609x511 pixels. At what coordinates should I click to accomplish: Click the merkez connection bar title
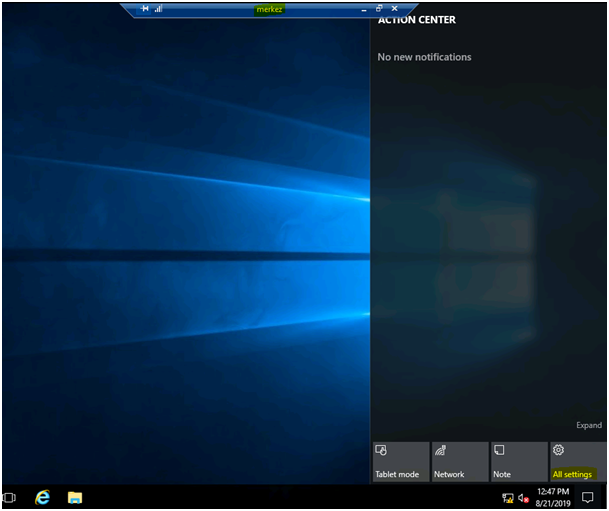[x=269, y=9]
